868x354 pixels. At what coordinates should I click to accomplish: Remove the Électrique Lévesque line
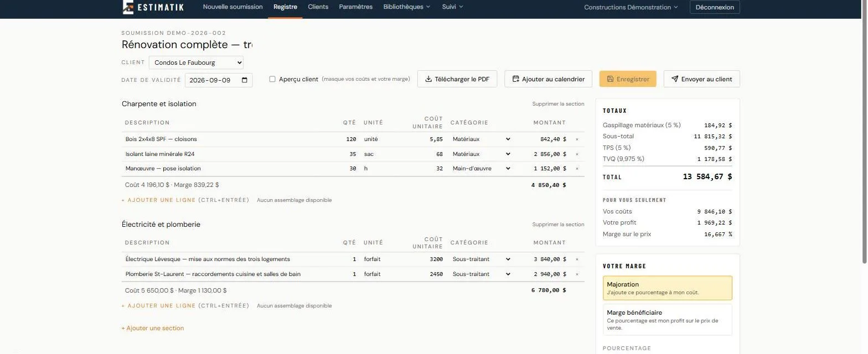point(577,259)
